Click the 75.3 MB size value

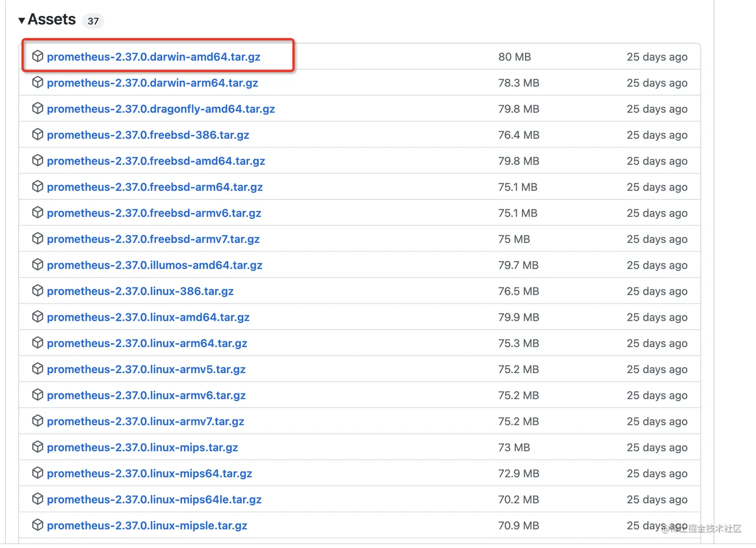pyautogui.click(x=518, y=343)
